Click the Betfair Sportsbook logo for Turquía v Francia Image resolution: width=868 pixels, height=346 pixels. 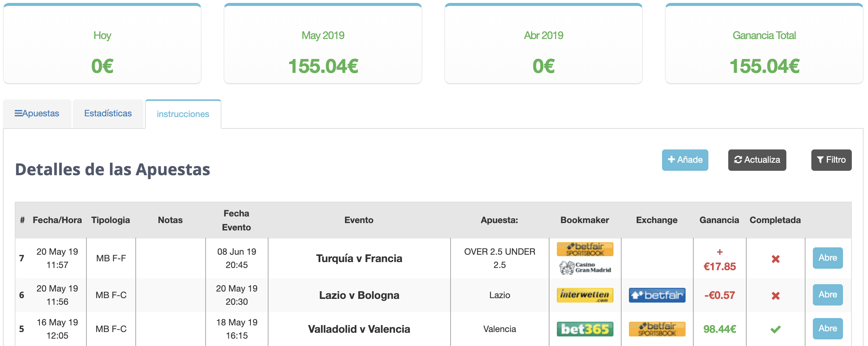(585, 249)
